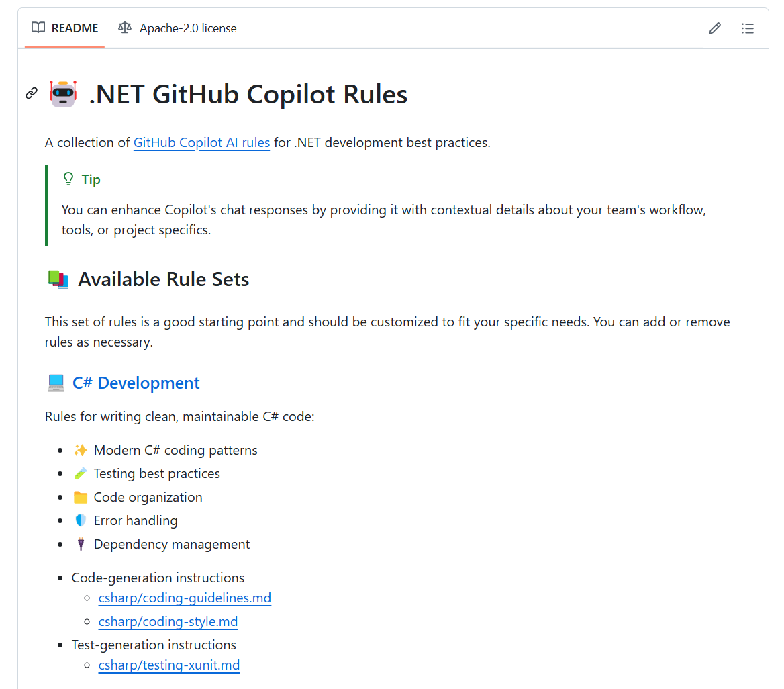Click the lightbulb Tip icon

coord(68,179)
